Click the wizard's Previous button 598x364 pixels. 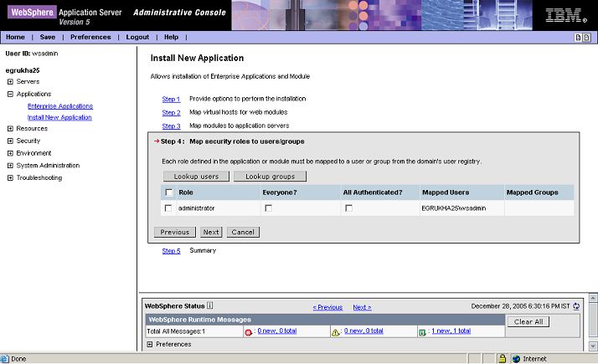pos(175,232)
